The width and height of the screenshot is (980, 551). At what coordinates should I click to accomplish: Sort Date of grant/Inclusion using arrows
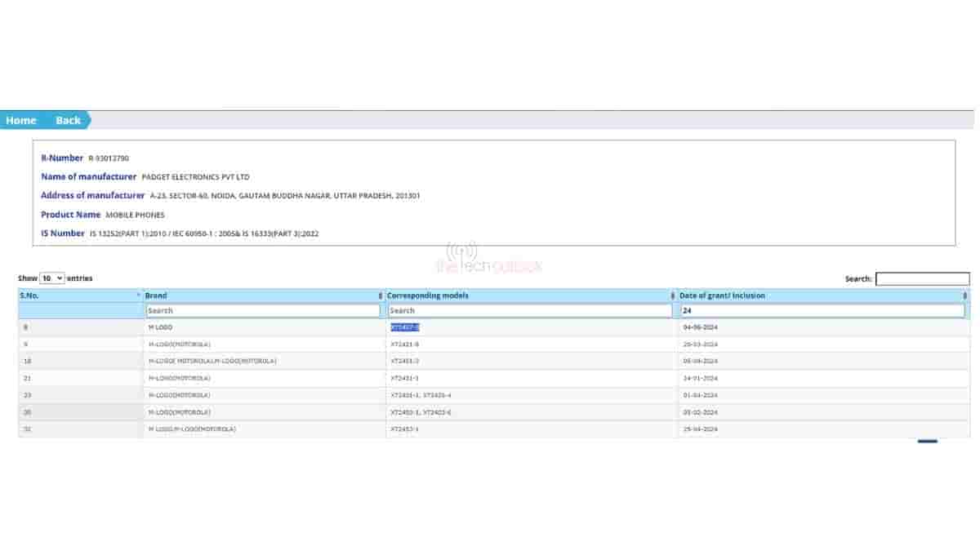coord(965,295)
